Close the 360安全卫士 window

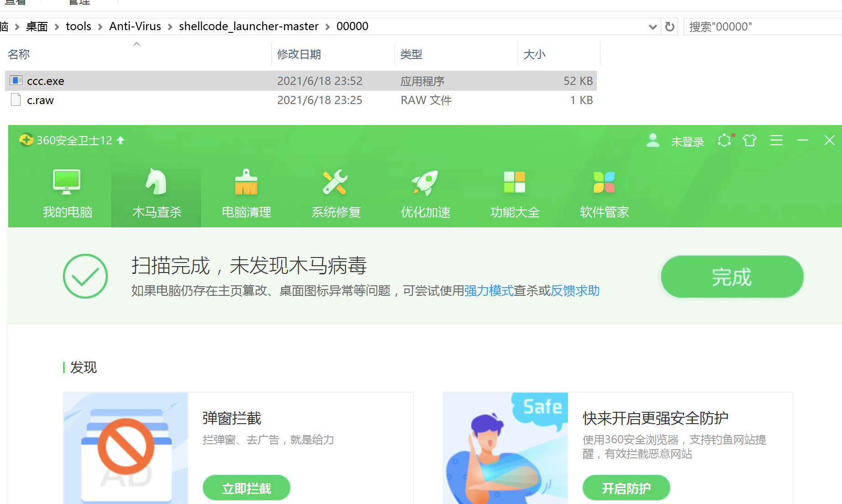[x=829, y=140]
